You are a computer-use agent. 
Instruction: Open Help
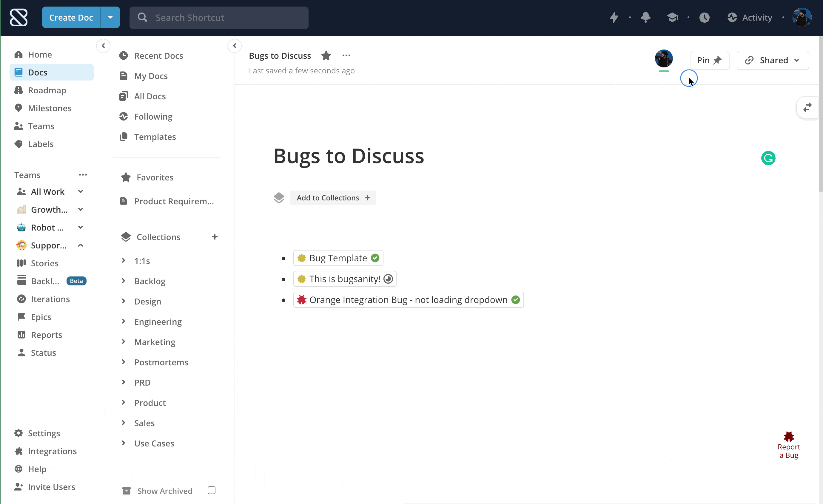(52, 469)
